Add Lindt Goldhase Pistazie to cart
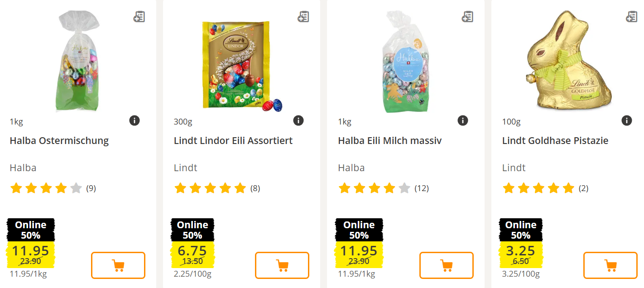644x288 pixels. click(610, 265)
